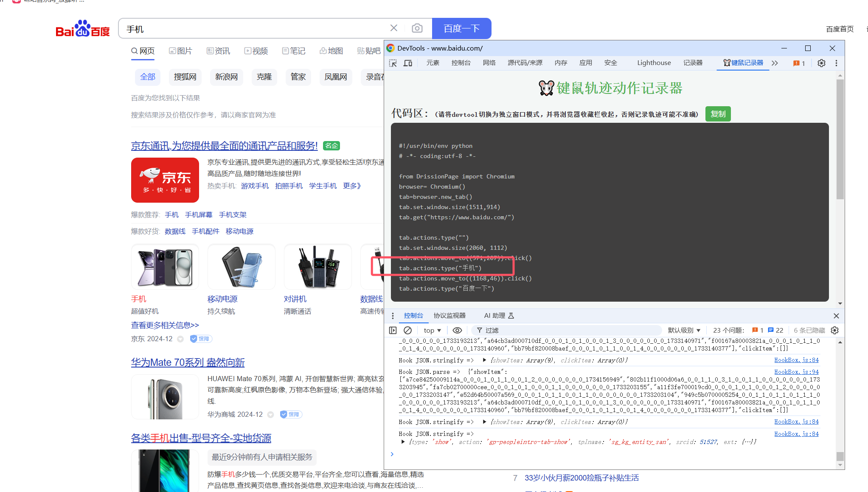This screenshot has width=868, height=492.
Task: Open the top context selector dropdown
Action: click(432, 330)
